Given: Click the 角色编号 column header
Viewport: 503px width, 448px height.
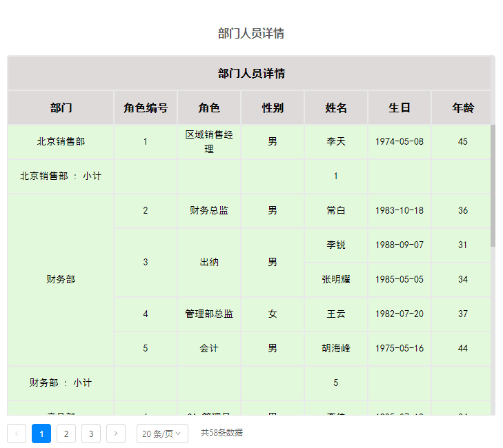Looking at the screenshot, I should (146, 108).
